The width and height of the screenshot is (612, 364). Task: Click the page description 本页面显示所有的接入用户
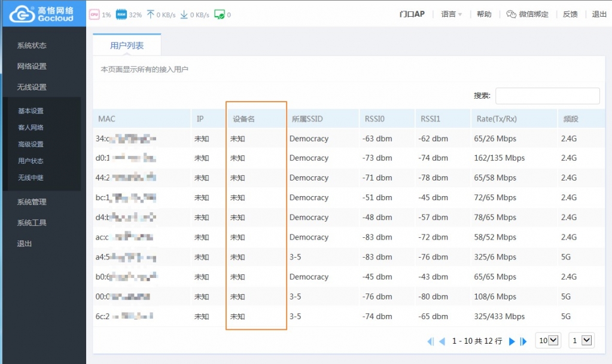(x=144, y=69)
